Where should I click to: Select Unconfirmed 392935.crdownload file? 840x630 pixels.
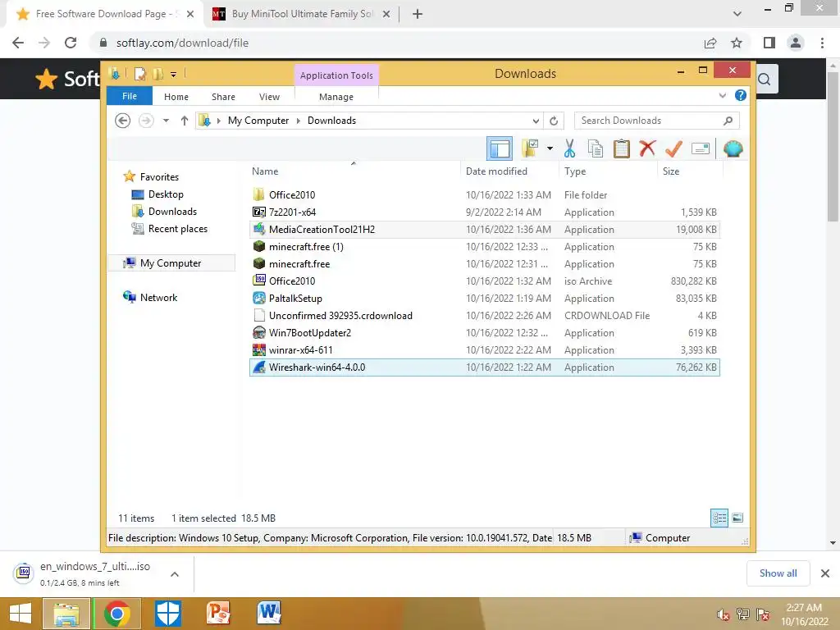click(484, 316)
